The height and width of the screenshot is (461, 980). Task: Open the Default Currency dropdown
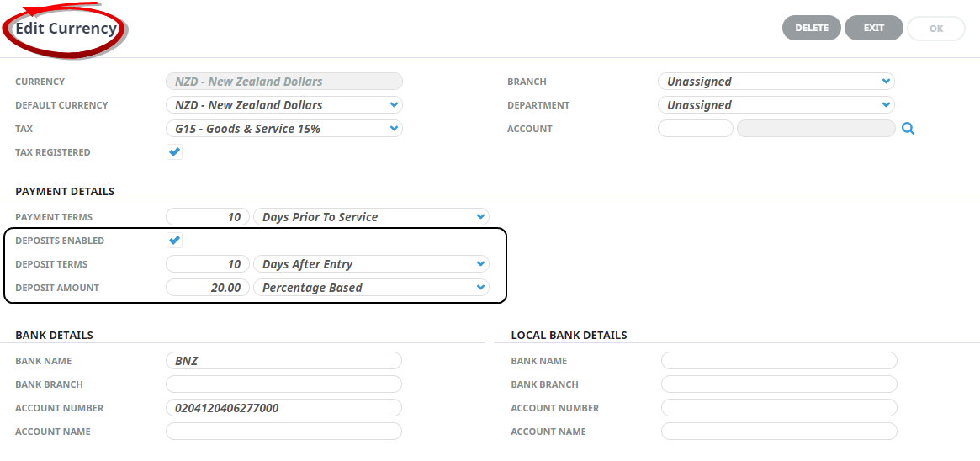click(284, 105)
